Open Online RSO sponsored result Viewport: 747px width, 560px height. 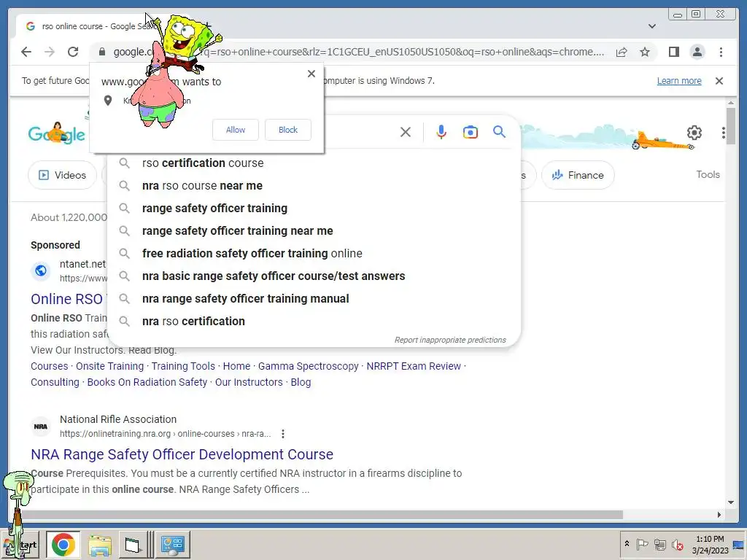(x=66, y=299)
